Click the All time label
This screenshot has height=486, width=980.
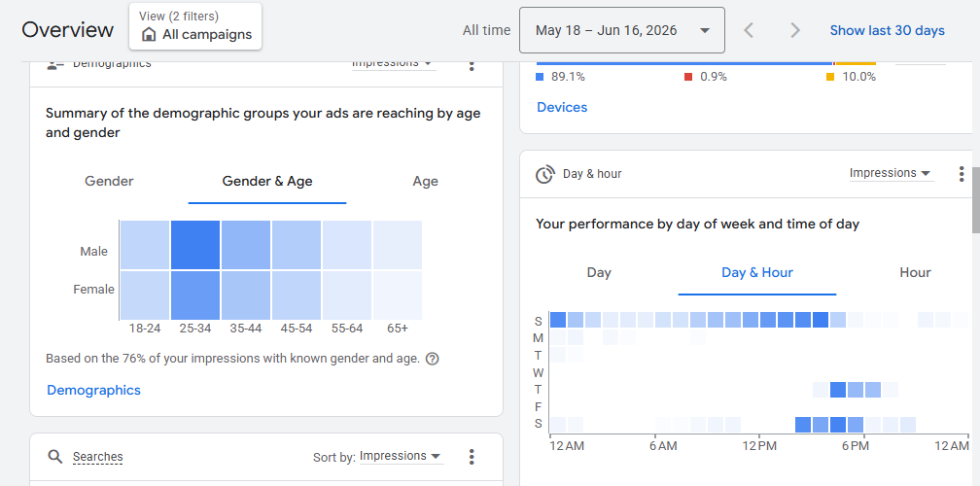tap(486, 30)
